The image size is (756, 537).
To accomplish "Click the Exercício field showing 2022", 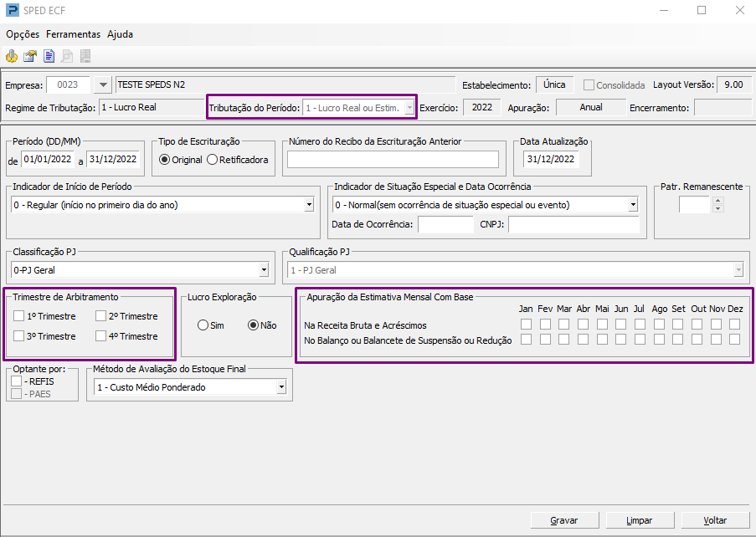I will pyautogui.click(x=482, y=107).
